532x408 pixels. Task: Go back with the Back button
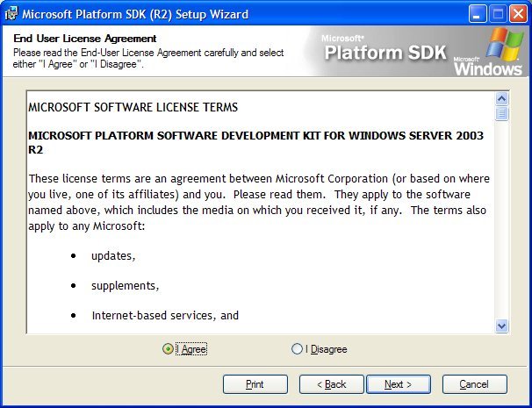(x=331, y=384)
